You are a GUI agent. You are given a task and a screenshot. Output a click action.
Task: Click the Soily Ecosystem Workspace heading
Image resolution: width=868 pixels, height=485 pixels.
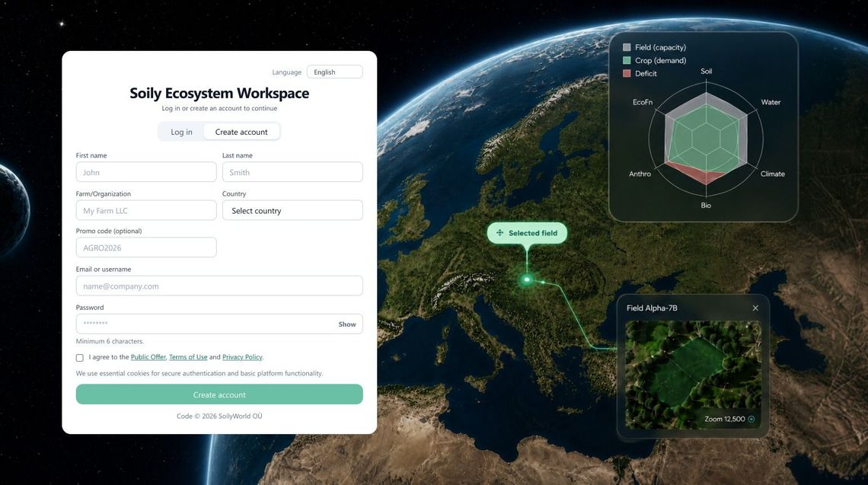219,93
